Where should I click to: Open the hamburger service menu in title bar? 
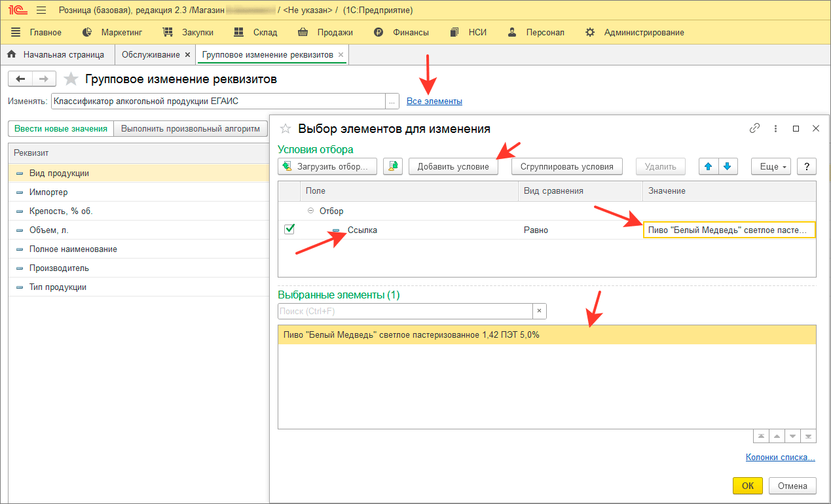tap(42, 10)
